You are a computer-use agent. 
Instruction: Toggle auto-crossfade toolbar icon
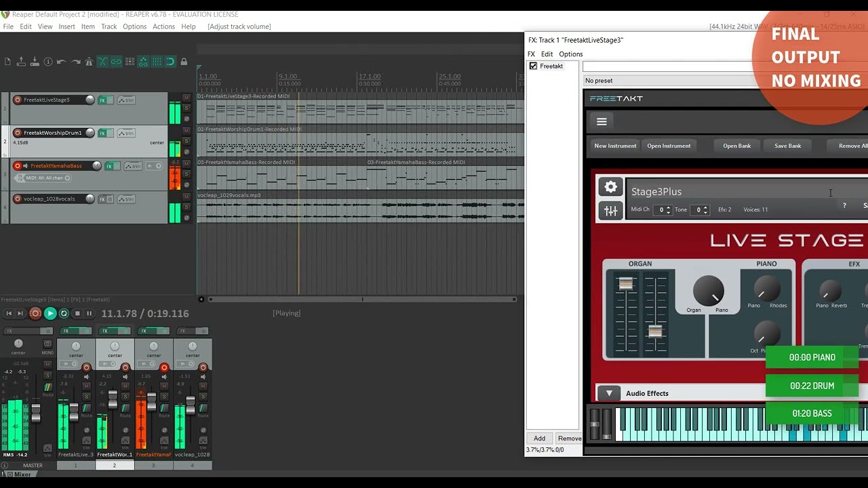coord(102,62)
